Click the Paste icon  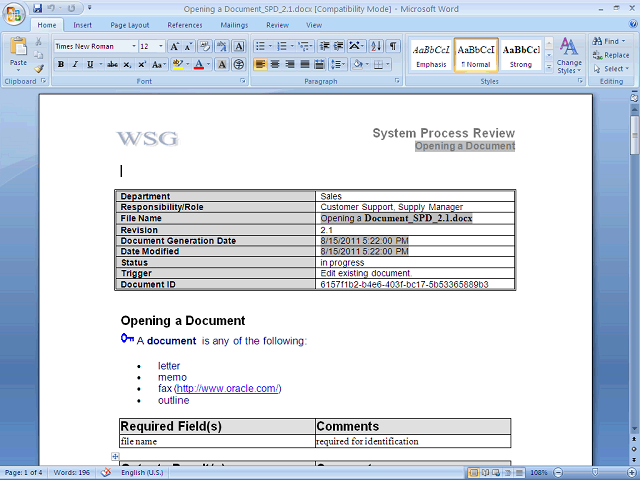[x=18, y=46]
